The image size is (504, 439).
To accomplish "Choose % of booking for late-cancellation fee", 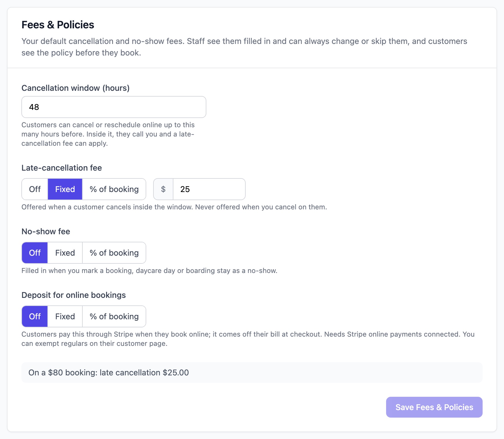I will pyautogui.click(x=114, y=189).
